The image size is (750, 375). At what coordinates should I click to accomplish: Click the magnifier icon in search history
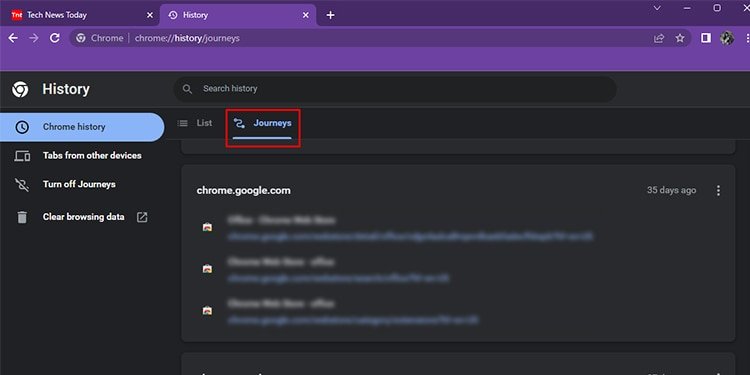pos(188,89)
